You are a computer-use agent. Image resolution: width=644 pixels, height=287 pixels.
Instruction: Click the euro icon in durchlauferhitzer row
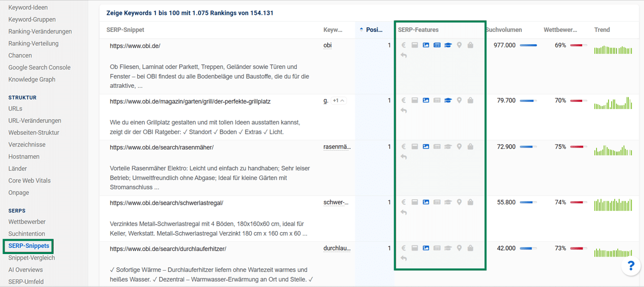click(x=404, y=248)
